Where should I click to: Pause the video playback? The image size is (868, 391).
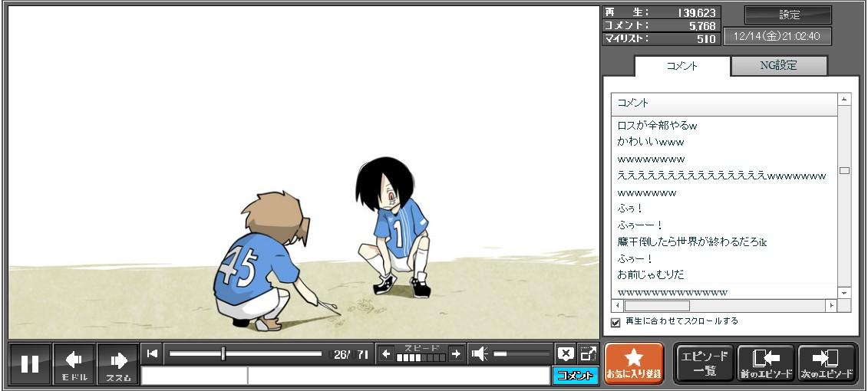tap(30, 363)
